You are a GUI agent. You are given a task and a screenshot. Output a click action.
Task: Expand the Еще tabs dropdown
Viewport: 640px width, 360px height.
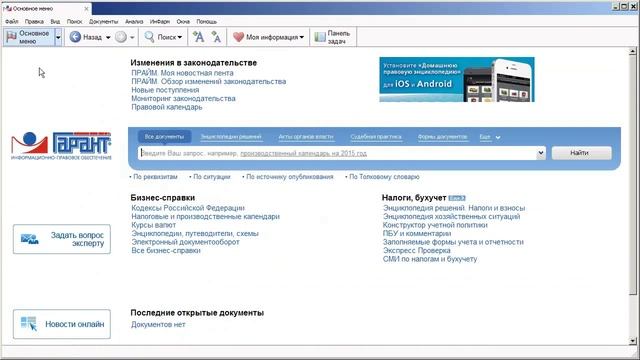pos(490,137)
